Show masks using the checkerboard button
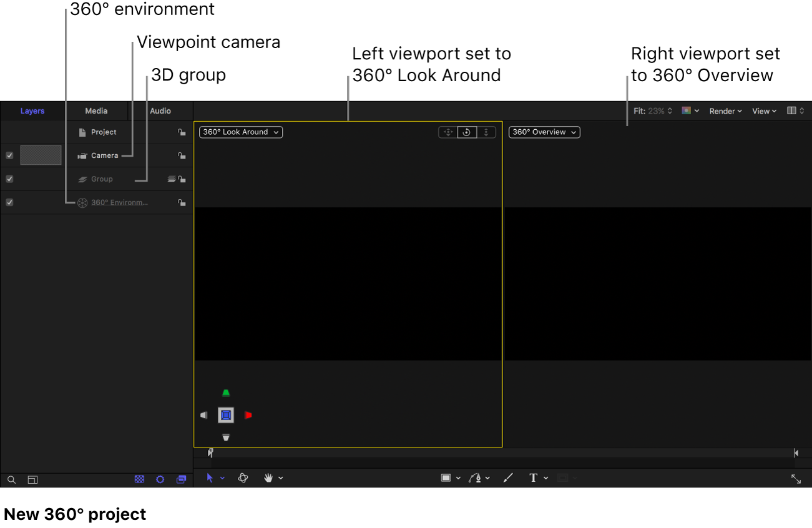 (x=140, y=479)
